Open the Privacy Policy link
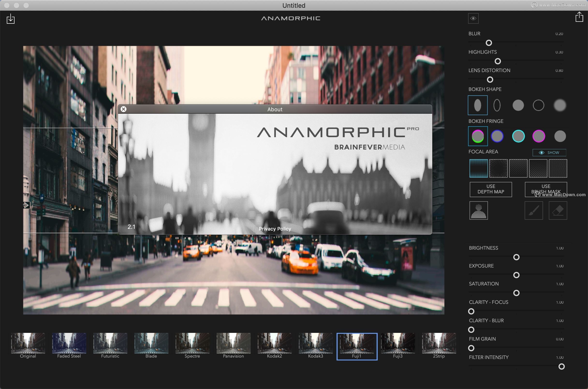Image resolution: width=588 pixels, height=389 pixels. point(275,229)
